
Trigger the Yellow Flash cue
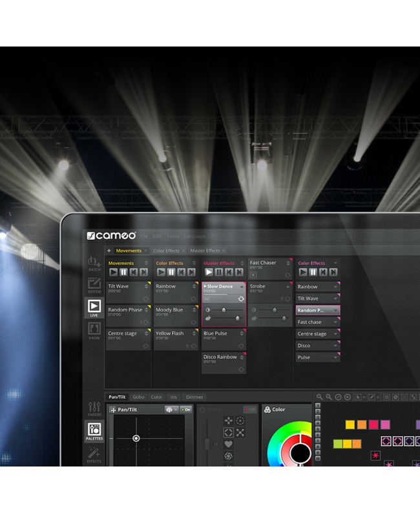[x=176, y=340]
